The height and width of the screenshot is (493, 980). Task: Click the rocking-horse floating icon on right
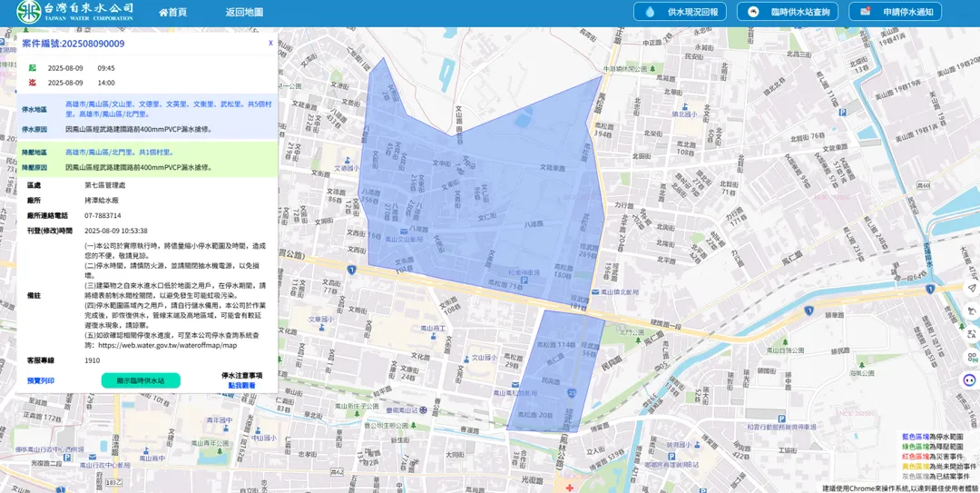(971, 311)
